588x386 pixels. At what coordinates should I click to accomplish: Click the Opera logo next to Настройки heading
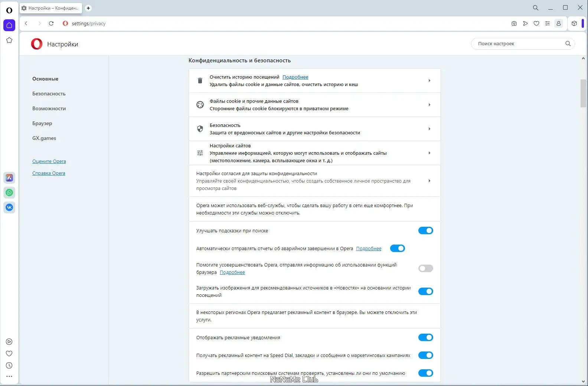click(x=37, y=44)
